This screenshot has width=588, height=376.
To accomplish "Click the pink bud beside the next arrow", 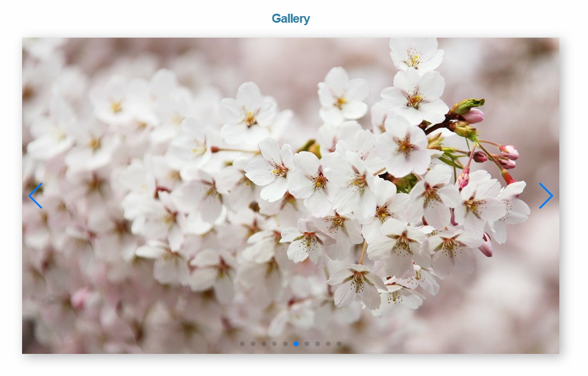I will [x=509, y=152].
